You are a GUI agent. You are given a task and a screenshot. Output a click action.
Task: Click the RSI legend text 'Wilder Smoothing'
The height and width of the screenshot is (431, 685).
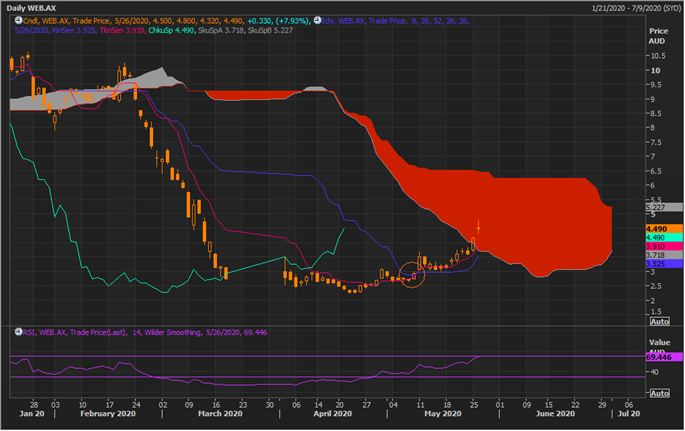click(x=173, y=332)
